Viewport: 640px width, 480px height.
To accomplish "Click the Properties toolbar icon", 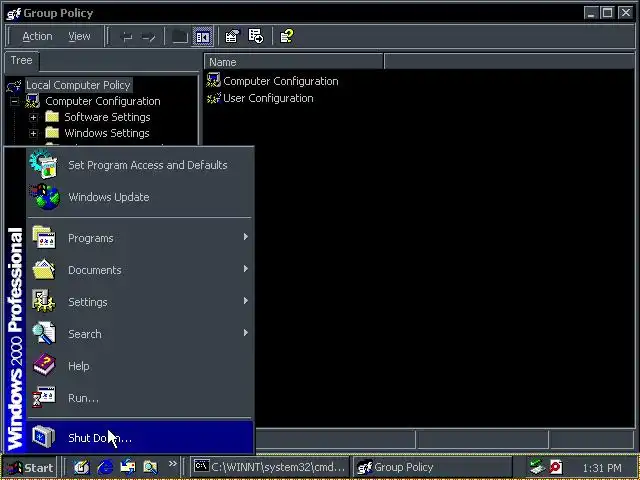I will pos(232,37).
